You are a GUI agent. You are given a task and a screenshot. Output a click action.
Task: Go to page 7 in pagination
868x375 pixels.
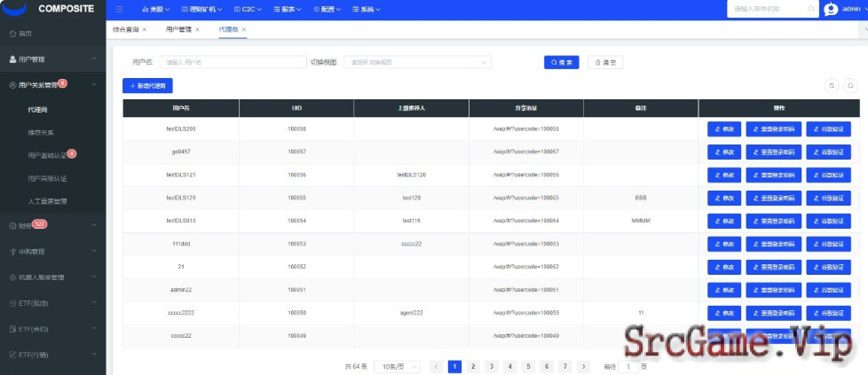[564, 366]
